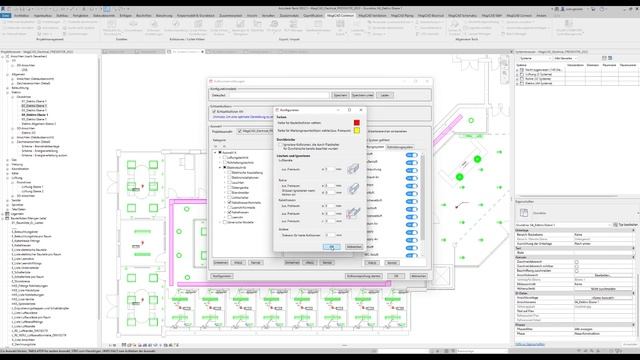Click the Luftkanäle zus. Freiraum value field
The width and height of the screenshot is (640, 360).
[330, 169]
